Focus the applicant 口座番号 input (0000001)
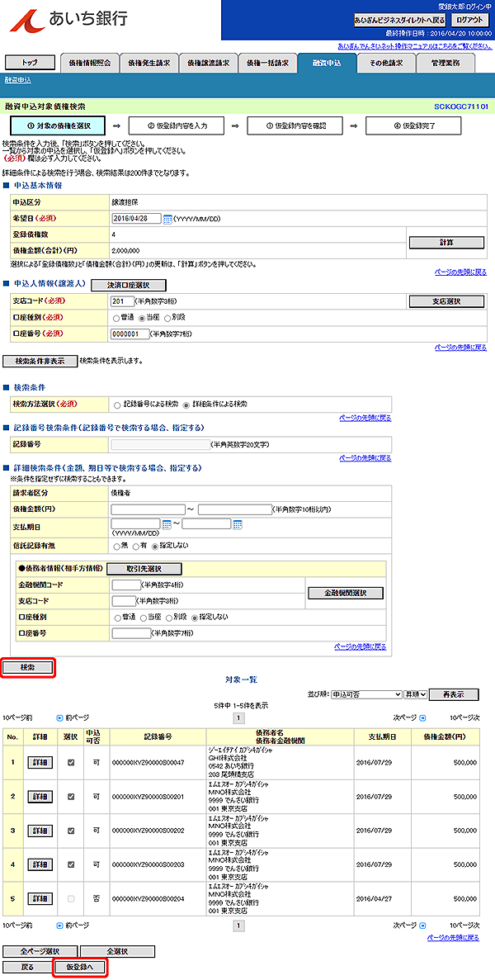This screenshot has height=980, width=495. tap(130, 334)
